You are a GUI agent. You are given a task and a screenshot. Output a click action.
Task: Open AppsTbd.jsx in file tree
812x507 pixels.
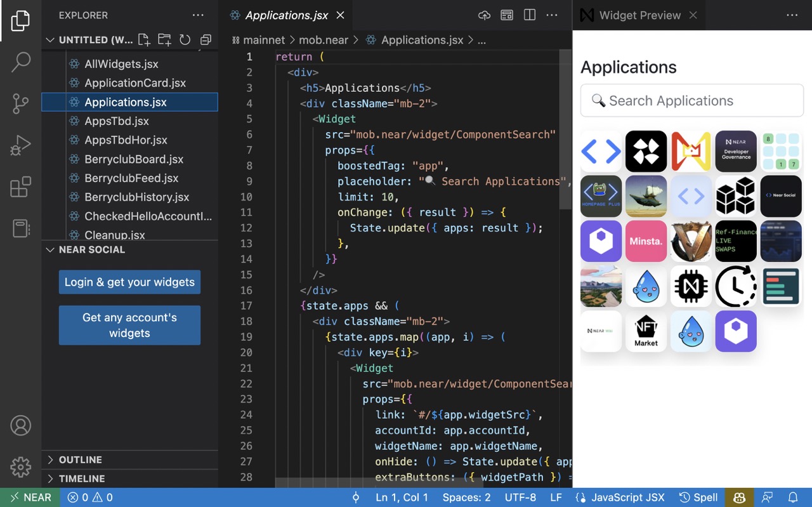[x=130, y=121]
